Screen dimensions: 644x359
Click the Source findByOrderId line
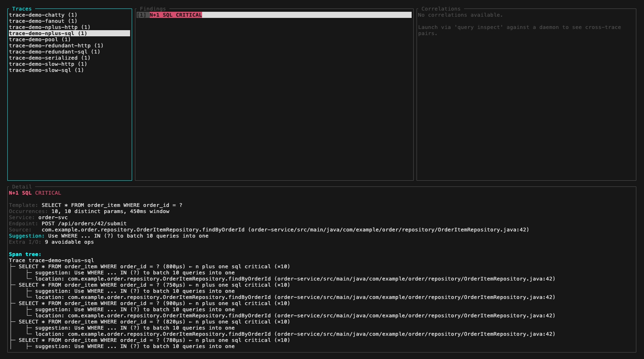pyautogui.click(x=269, y=230)
